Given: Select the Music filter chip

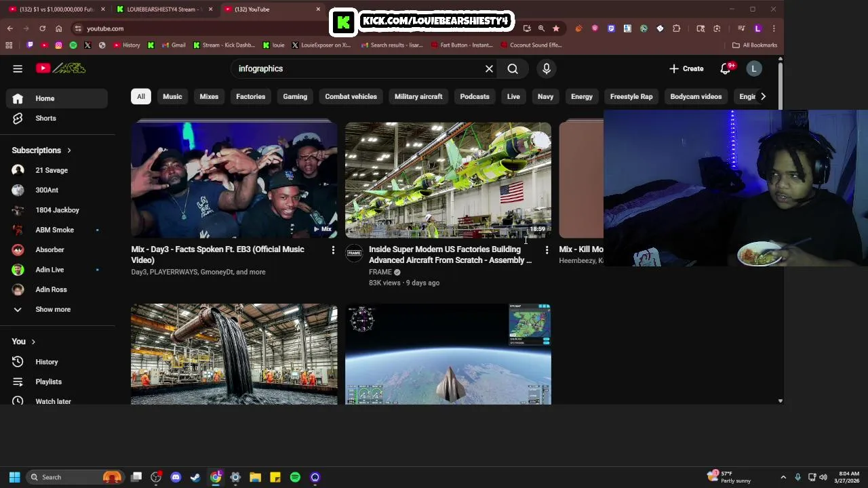Looking at the screenshot, I should click(172, 96).
